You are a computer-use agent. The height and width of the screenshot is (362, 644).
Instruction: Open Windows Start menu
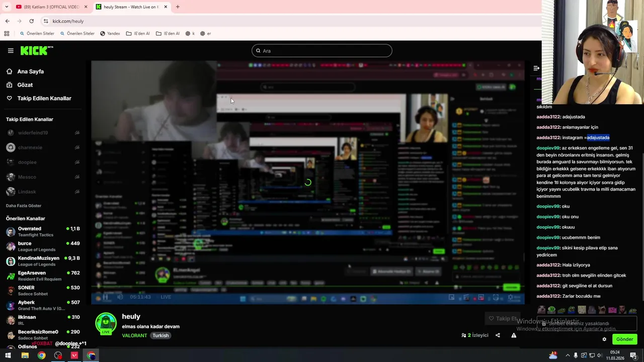coord(8,355)
